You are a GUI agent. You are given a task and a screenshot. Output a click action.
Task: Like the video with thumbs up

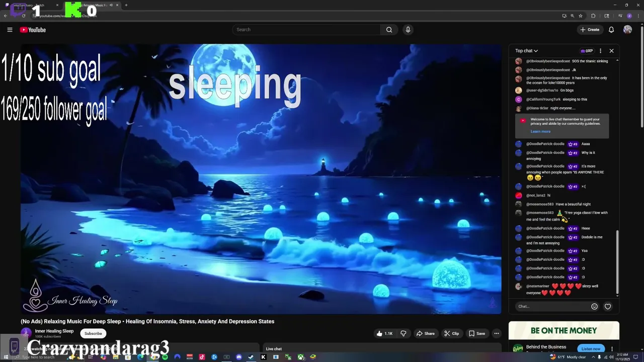[x=385, y=333]
